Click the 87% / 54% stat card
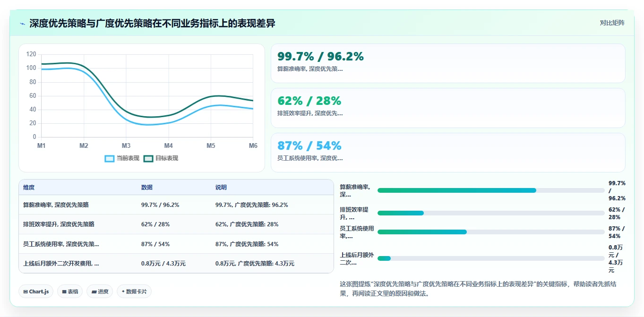 click(448, 153)
